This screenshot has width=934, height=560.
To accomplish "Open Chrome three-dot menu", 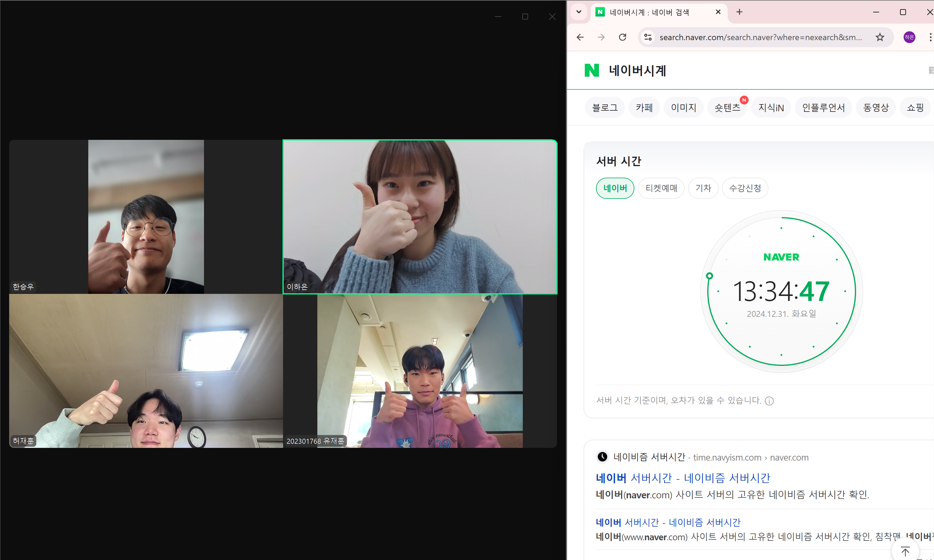I will point(930,37).
